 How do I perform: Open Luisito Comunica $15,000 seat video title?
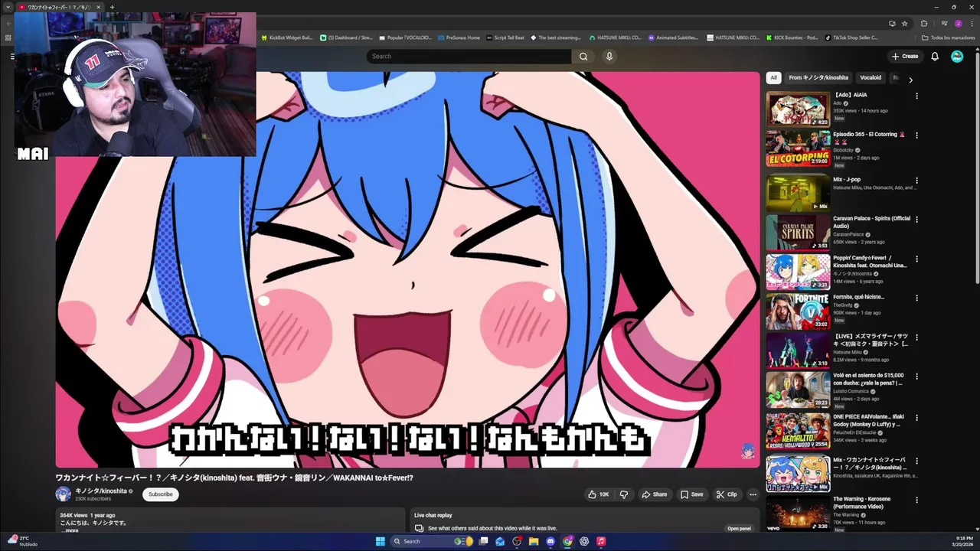tap(869, 379)
